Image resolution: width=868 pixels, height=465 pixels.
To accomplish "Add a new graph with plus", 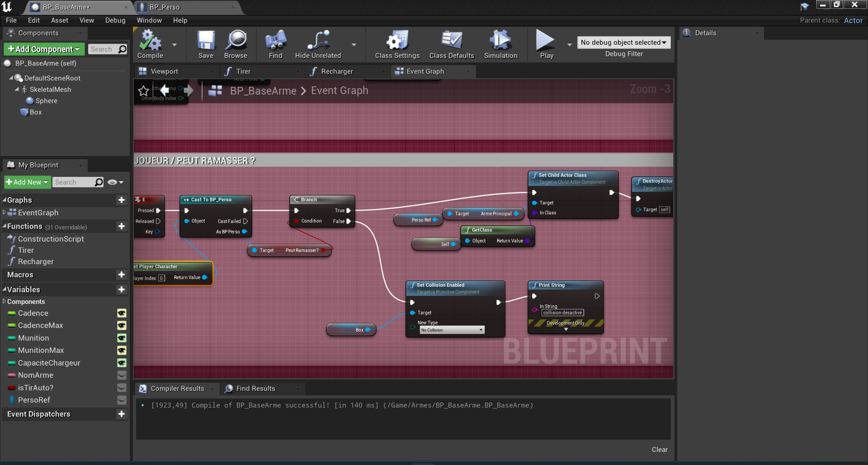I will [121, 200].
